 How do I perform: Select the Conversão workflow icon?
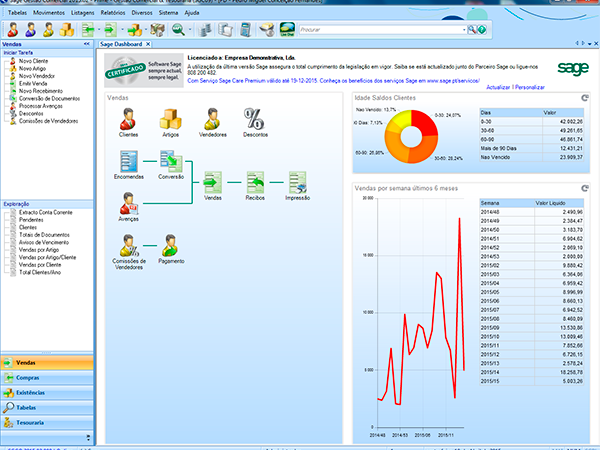(171, 160)
